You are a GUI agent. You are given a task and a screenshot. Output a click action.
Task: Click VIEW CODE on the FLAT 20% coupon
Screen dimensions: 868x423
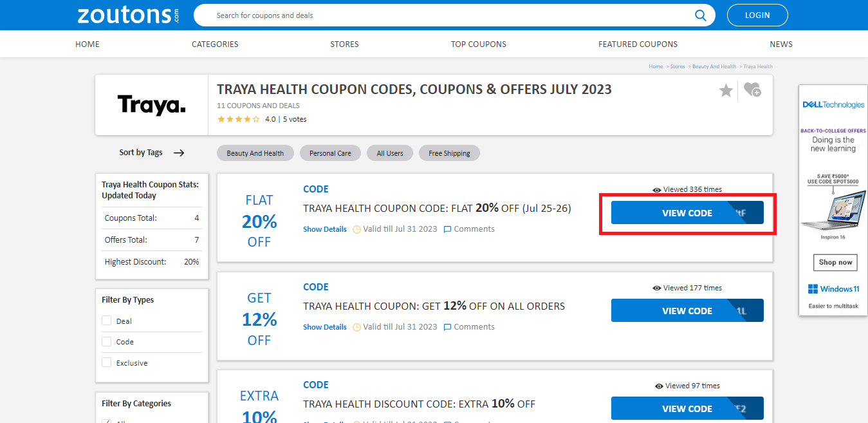687,212
